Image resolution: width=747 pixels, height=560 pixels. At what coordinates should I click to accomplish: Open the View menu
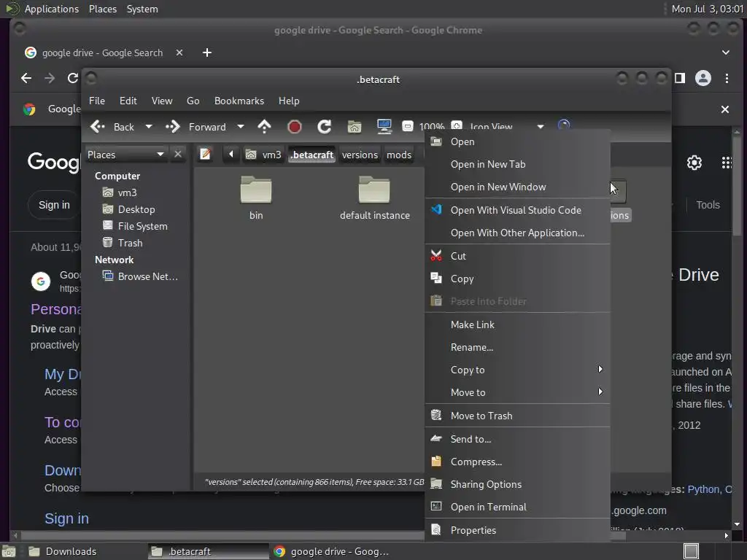tap(162, 101)
